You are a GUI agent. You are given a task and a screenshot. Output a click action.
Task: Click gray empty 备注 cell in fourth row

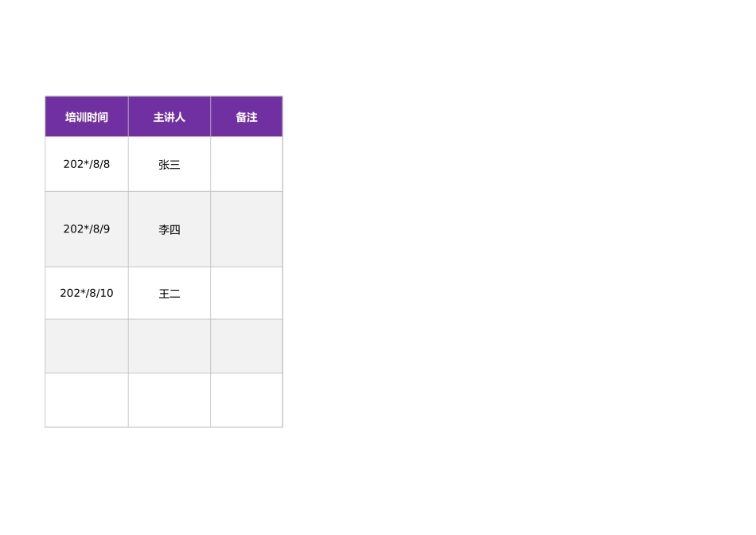(247, 346)
